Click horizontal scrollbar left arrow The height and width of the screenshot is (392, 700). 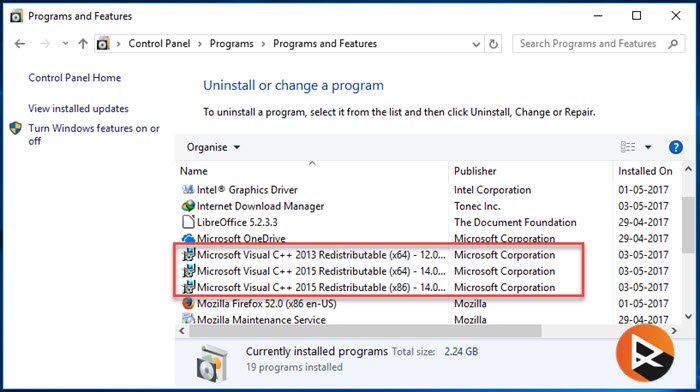[182, 331]
